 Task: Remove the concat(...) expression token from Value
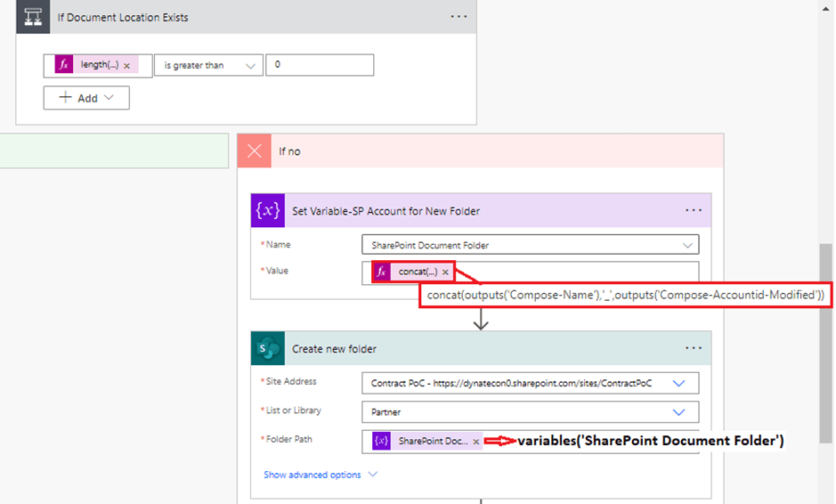coord(445,272)
